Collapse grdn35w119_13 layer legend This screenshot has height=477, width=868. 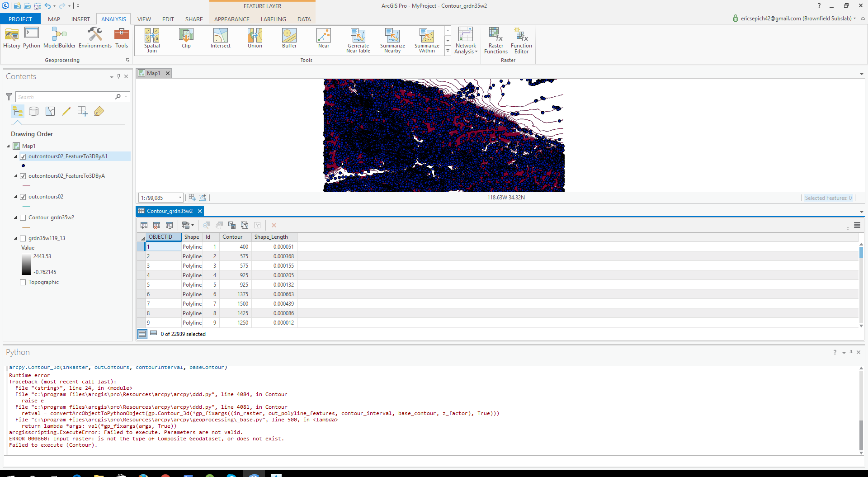pyautogui.click(x=15, y=238)
